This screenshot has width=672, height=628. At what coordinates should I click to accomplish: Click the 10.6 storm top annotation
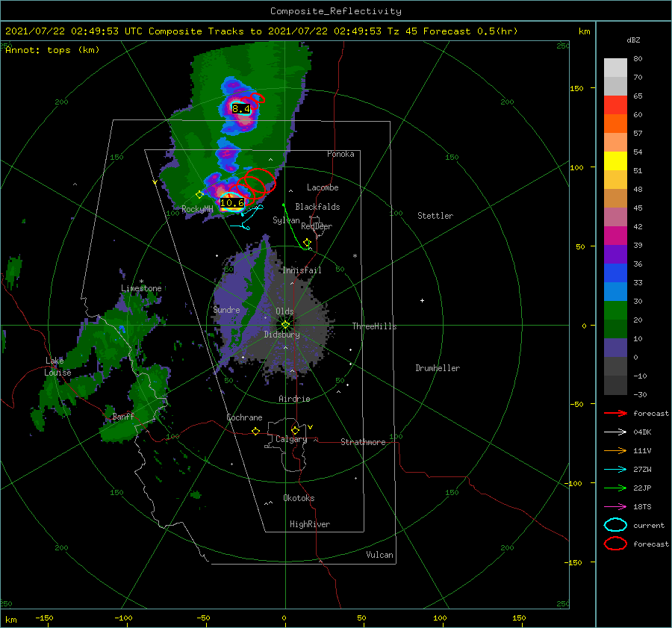[232, 203]
